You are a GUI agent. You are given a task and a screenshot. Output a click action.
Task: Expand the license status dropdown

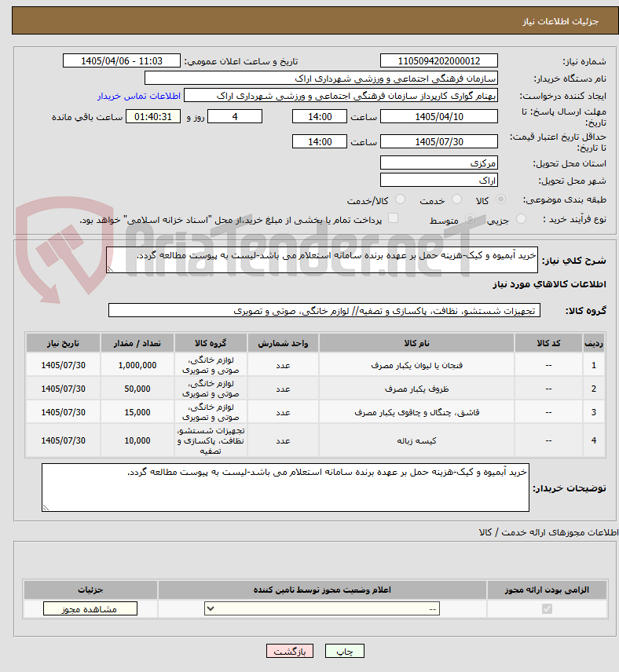322,608
